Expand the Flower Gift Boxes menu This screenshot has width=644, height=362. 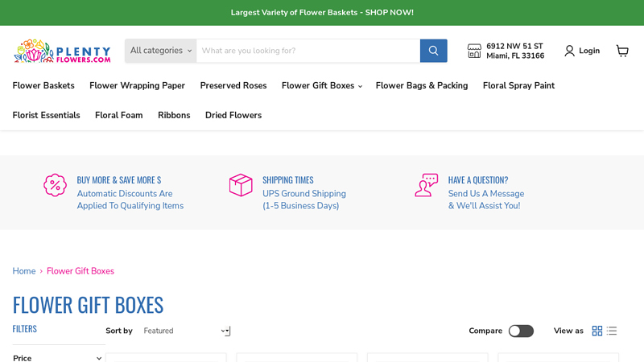tap(321, 85)
